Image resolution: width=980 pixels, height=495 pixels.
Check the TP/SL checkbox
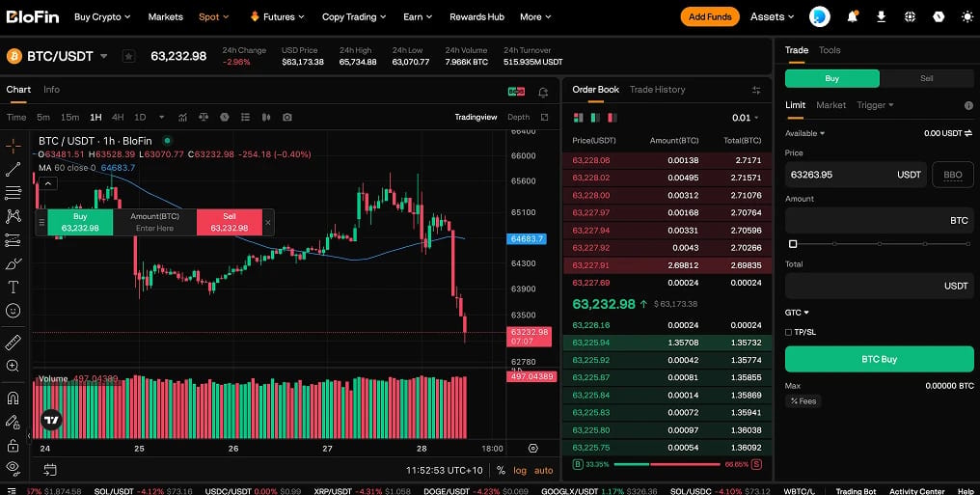point(789,333)
